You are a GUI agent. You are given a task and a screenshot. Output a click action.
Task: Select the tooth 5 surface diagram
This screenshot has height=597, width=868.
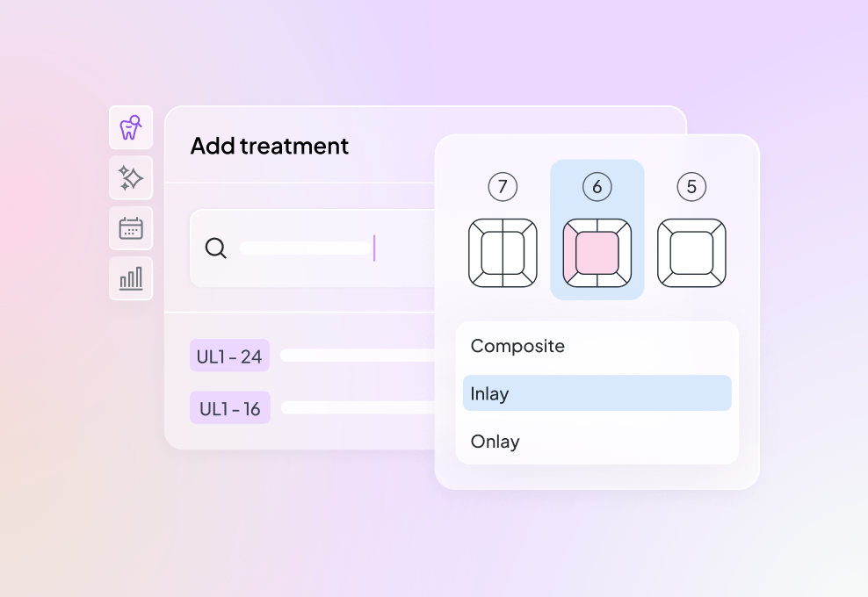[691, 253]
